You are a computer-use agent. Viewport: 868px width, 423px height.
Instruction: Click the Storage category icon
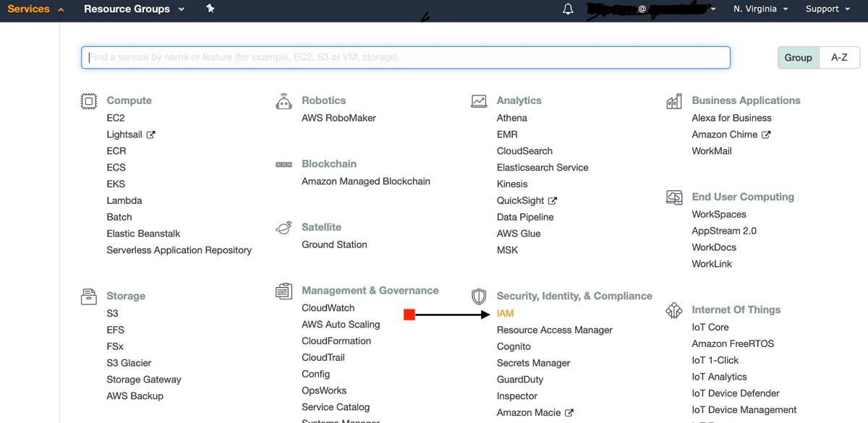[88, 296]
